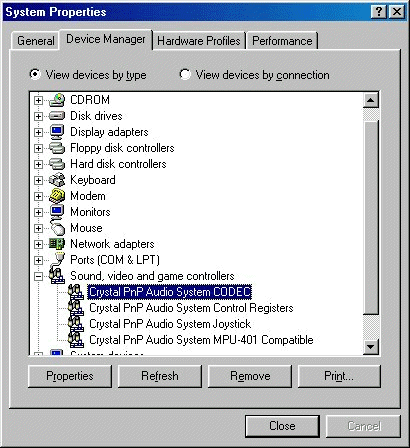This screenshot has height=448, width=410.
Task: Open the Hardware Profiles tab
Action: point(199,41)
